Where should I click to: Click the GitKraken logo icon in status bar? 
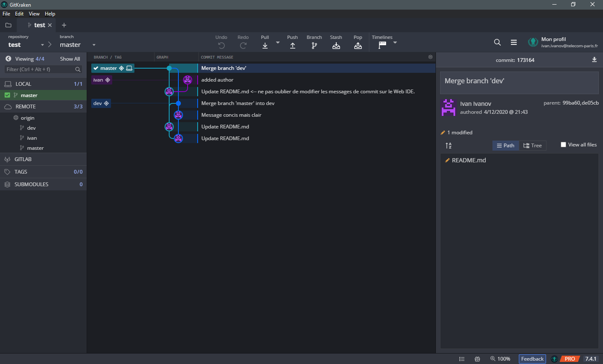(554, 359)
